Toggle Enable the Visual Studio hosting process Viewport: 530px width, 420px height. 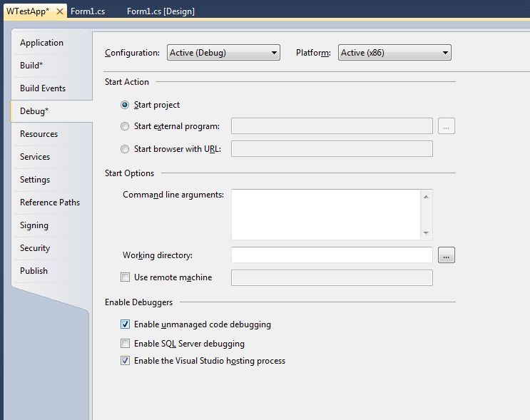pos(125,361)
